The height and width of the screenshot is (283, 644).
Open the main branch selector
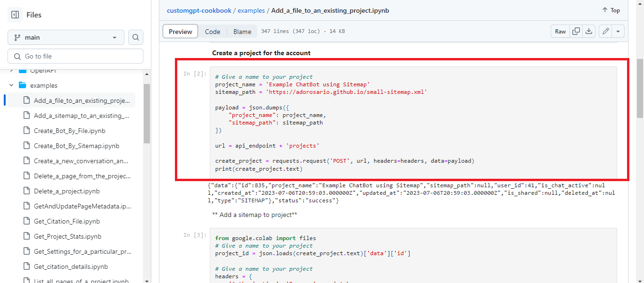(x=66, y=37)
